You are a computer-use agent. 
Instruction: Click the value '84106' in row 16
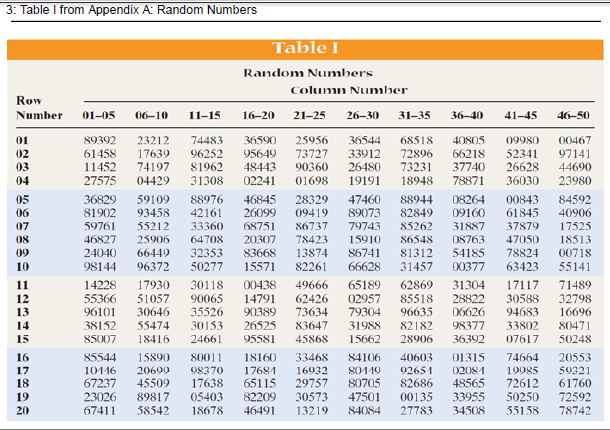(364, 357)
